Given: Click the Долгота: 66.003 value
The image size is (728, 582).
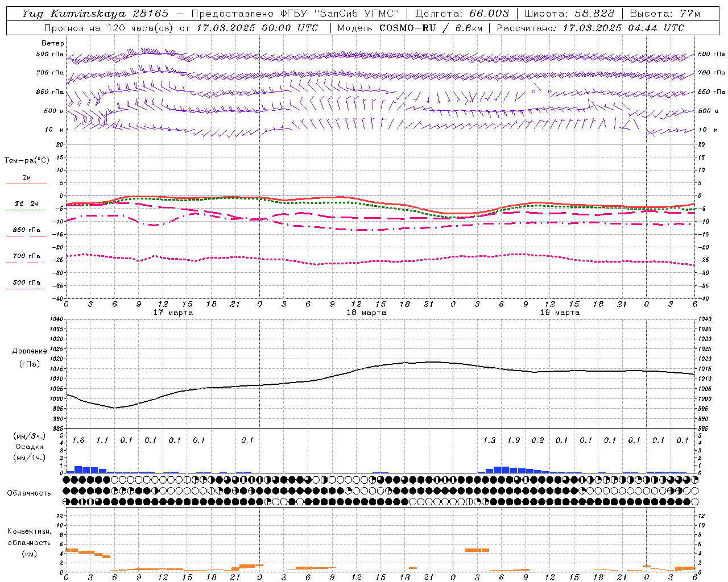Looking at the screenshot, I should point(462,14).
